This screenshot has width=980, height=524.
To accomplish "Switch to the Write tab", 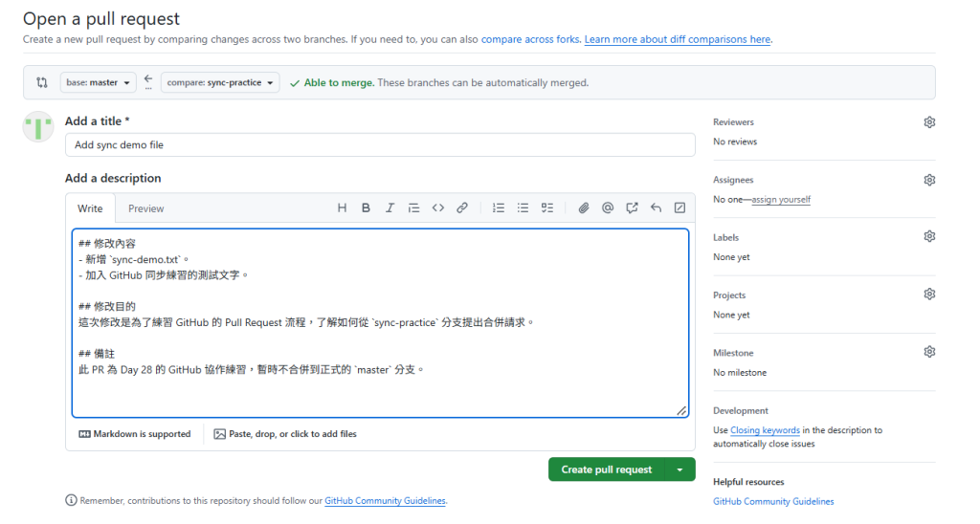I will coord(90,208).
